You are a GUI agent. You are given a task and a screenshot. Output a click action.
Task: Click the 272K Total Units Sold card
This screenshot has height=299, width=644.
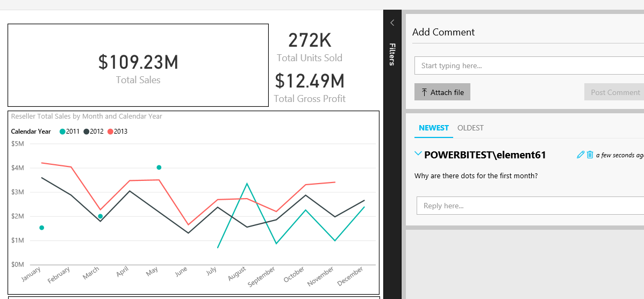pos(310,47)
